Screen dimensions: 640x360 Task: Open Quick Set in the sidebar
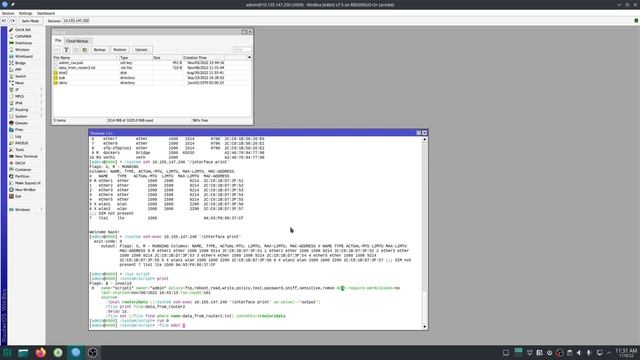(x=22, y=30)
